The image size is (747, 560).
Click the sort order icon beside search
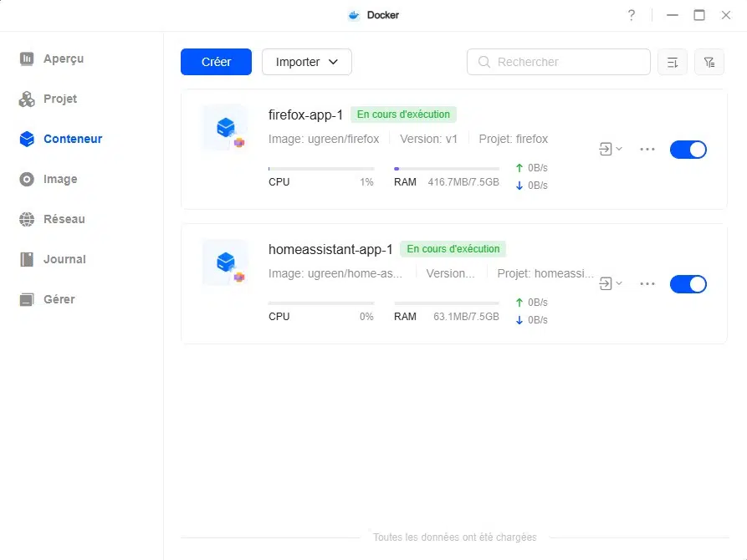point(673,62)
